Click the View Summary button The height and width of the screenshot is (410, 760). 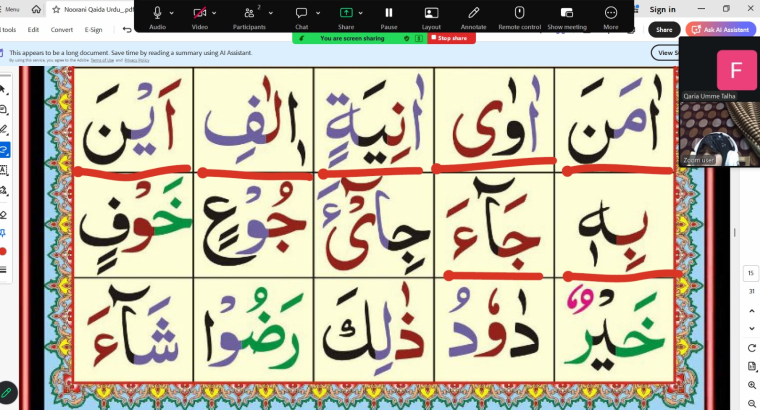665,52
